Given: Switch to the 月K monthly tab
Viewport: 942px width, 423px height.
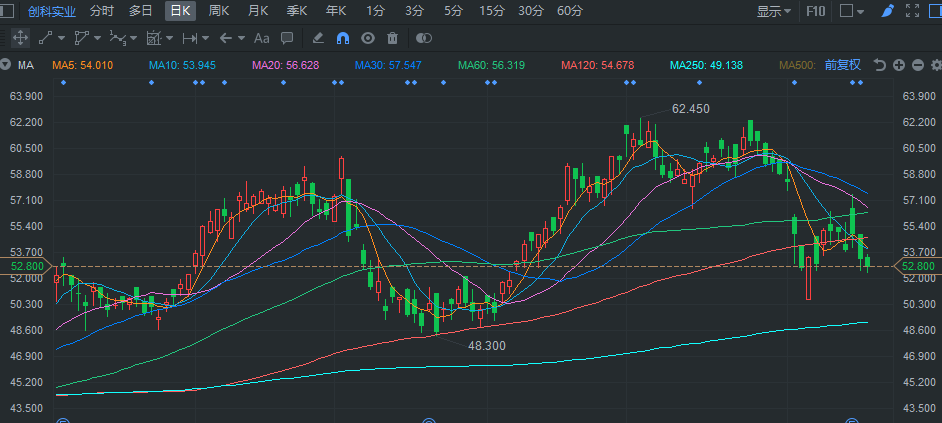Looking at the screenshot, I should pyautogui.click(x=258, y=11).
